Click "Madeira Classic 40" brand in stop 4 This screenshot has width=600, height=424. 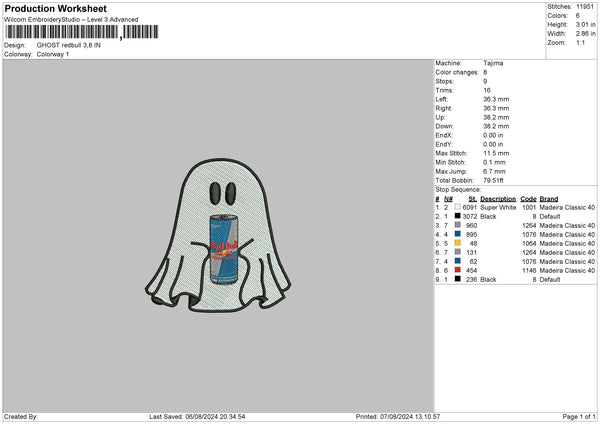point(567,235)
